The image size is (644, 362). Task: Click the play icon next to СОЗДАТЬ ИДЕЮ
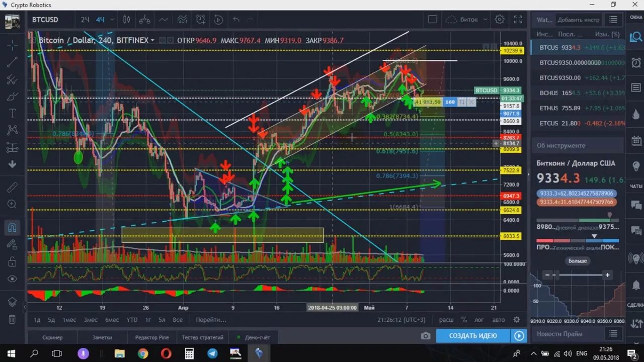click(x=519, y=336)
